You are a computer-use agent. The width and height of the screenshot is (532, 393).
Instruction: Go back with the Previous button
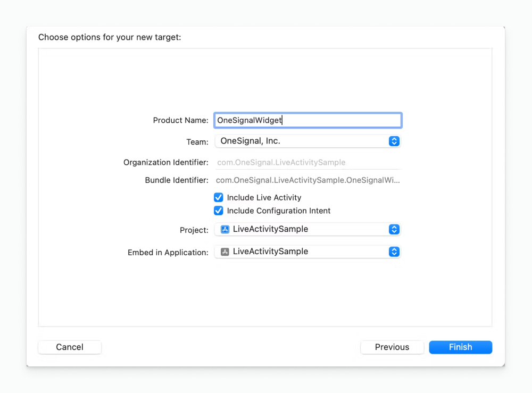point(392,347)
